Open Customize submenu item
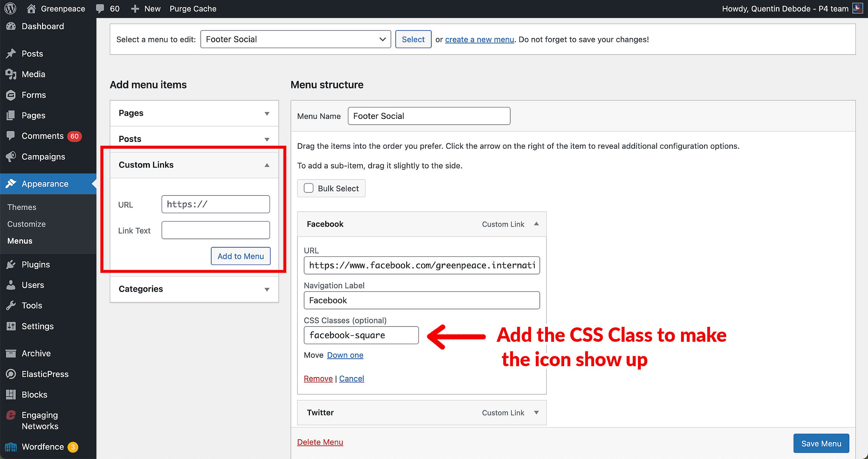The image size is (868, 459). [x=26, y=224]
